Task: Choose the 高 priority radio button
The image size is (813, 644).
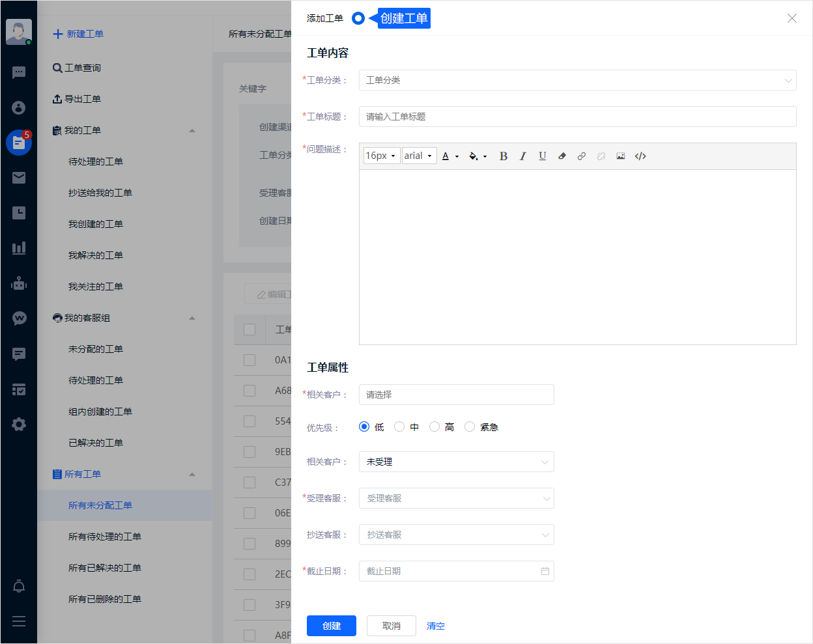Action: (435, 427)
